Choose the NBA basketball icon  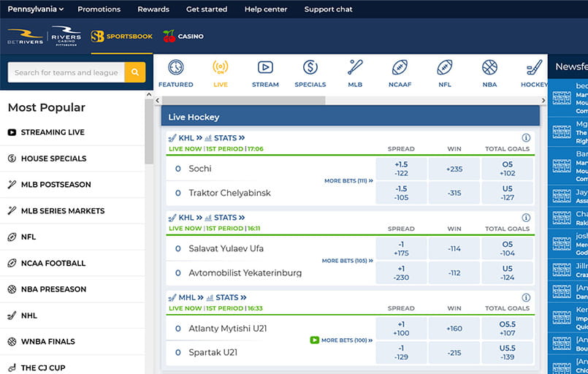(489, 68)
